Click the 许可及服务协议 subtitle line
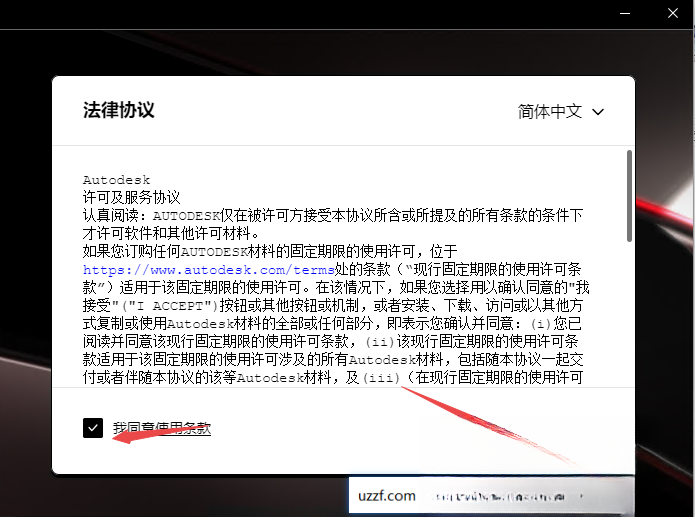 (131, 197)
